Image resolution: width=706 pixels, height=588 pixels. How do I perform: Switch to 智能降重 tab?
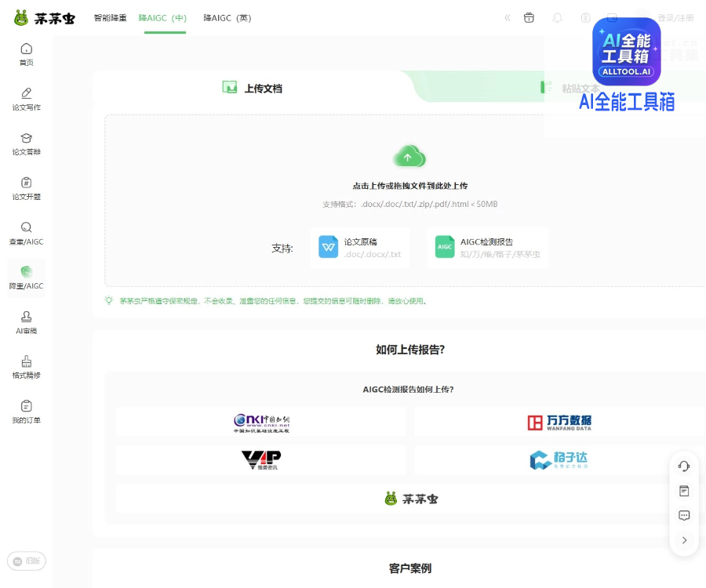click(x=111, y=18)
